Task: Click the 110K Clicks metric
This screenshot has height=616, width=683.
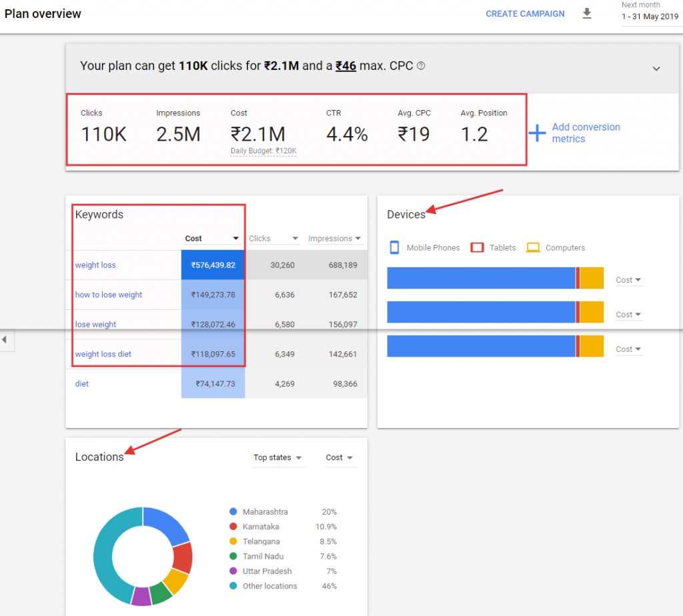Action: 103,134
